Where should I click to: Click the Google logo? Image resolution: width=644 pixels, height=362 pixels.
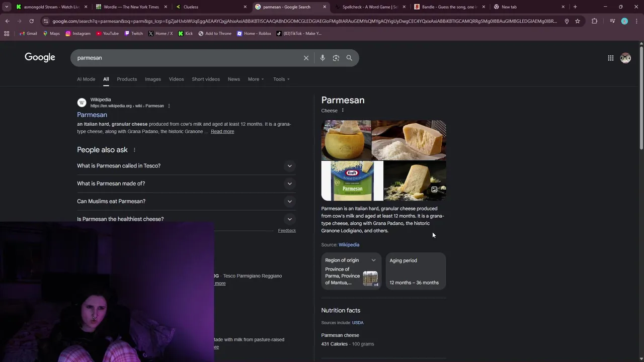pos(40,57)
